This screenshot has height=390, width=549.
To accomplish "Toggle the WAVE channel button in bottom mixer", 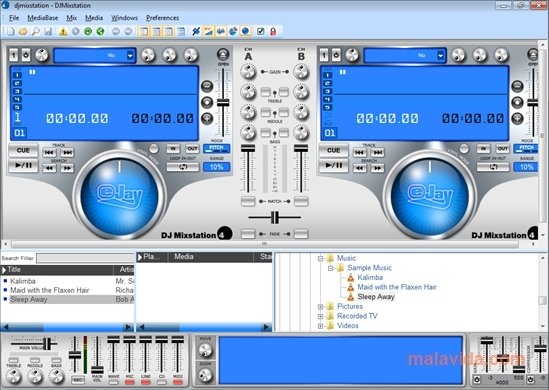I will pyautogui.click(x=113, y=382).
